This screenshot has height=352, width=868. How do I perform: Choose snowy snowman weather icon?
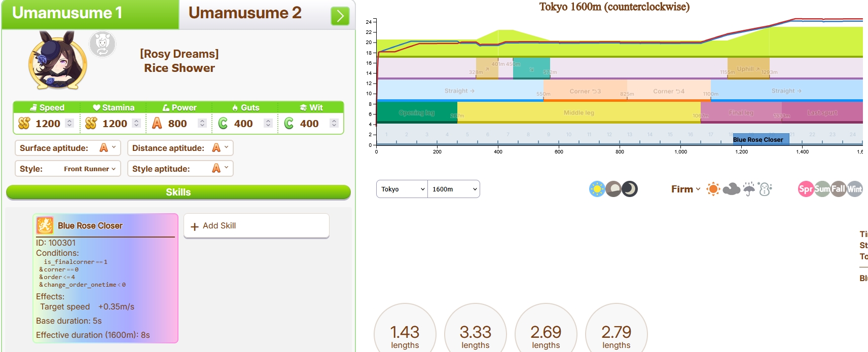(x=765, y=189)
